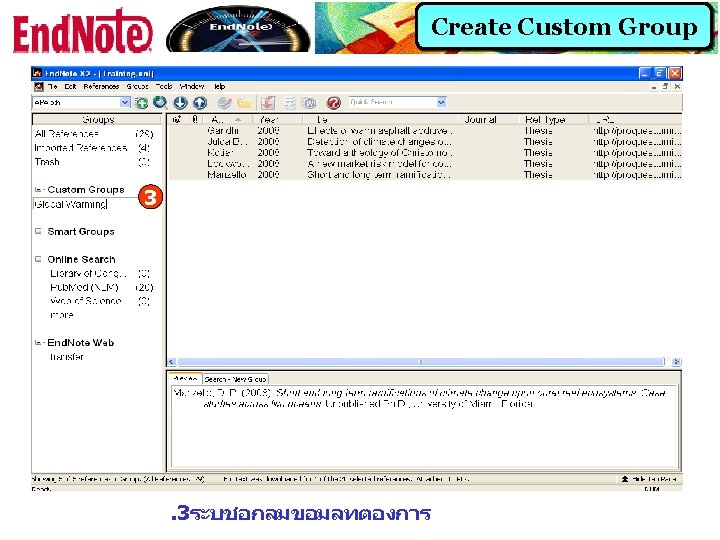
Task: Click the Groups panel header
Action: 97,119
